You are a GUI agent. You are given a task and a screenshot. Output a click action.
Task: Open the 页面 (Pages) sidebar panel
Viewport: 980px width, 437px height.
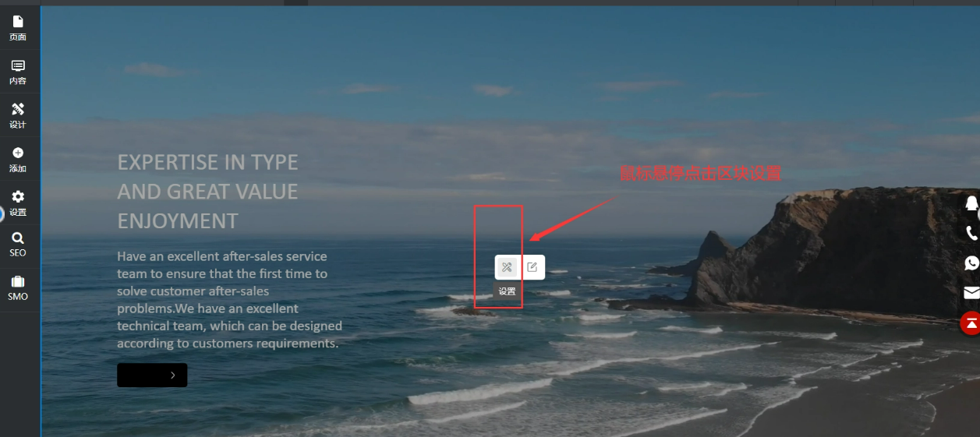click(x=18, y=28)
